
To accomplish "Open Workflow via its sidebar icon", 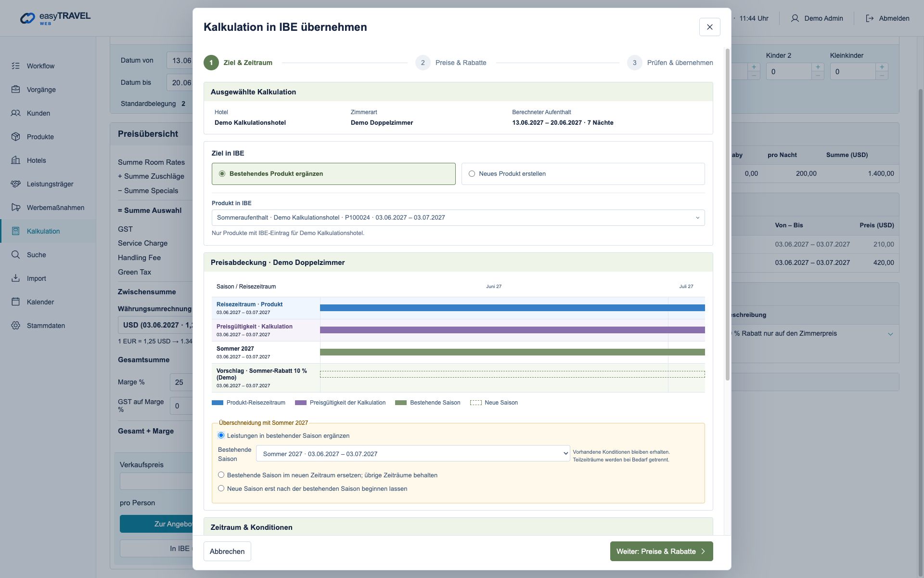I will pos(15,66).
